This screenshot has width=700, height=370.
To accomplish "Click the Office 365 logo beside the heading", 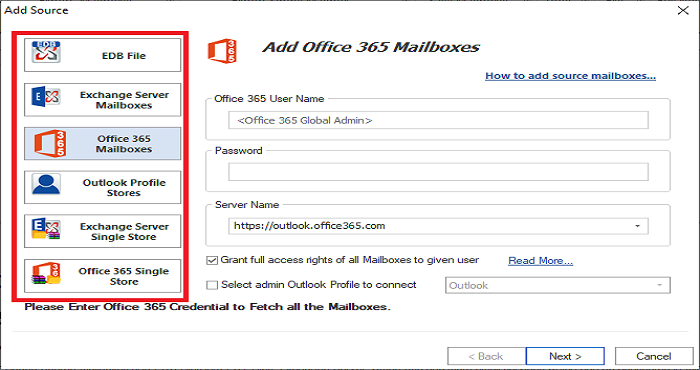I will [x=222, y=50].
